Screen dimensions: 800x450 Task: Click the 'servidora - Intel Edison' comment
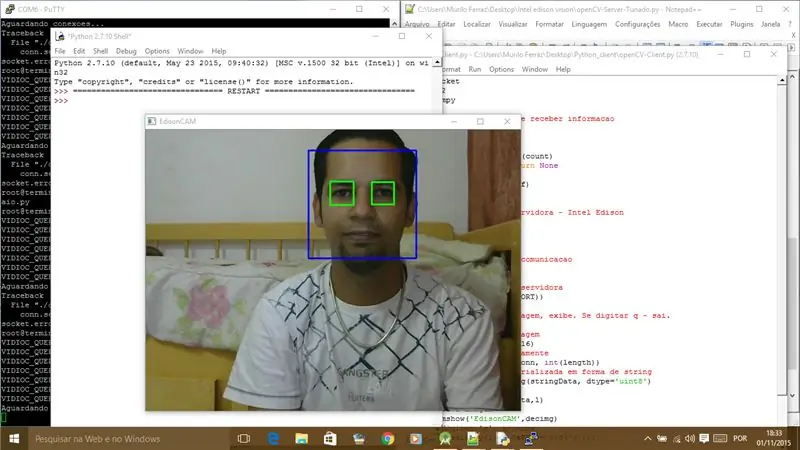[x=572, y=212]
